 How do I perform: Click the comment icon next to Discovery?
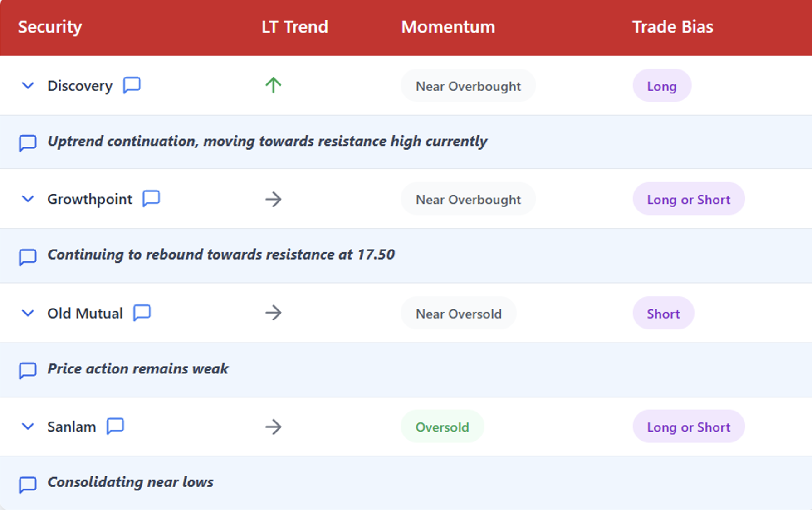click(x=132, y=85)
